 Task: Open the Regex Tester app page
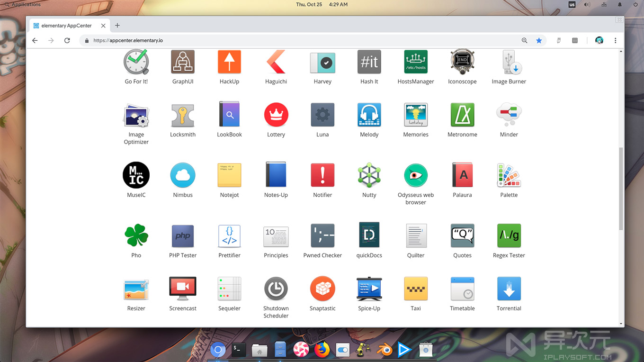coord(509,235)
